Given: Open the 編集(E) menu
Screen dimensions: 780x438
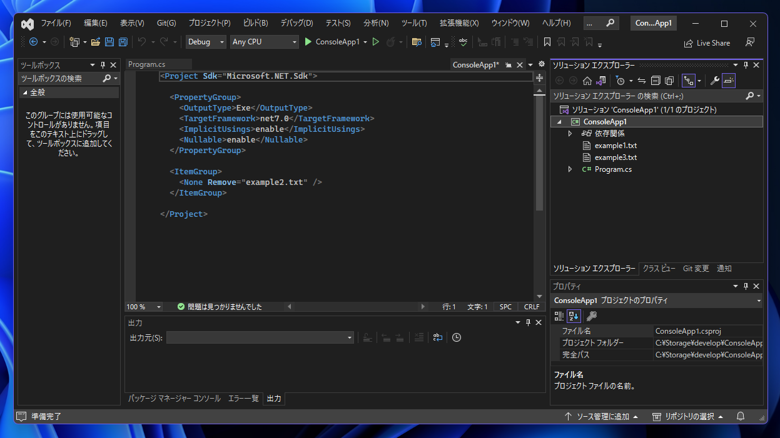Looking at the screenshot, I should pyautogui.click(x=96, y=23).
